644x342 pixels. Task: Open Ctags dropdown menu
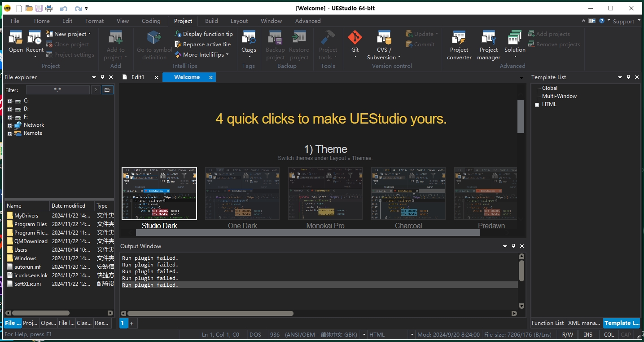tap(249, 57)
